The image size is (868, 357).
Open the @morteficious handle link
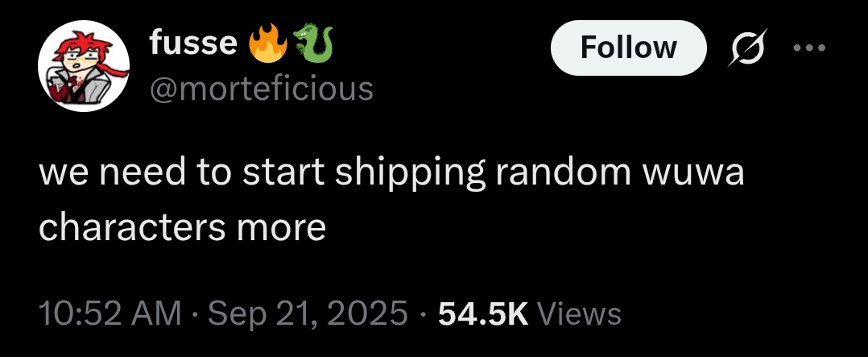click(x=261, y=89)
